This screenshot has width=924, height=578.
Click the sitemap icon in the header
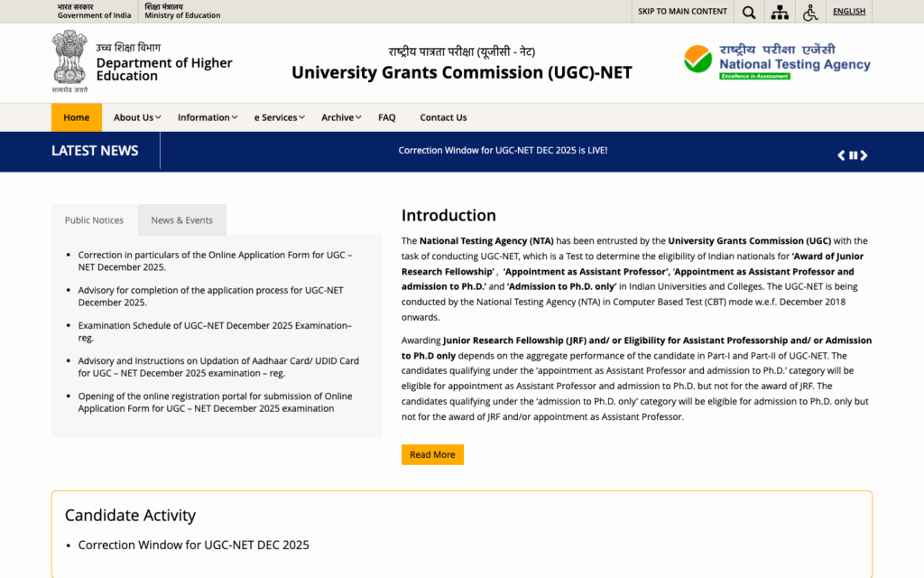click(780, 12)
